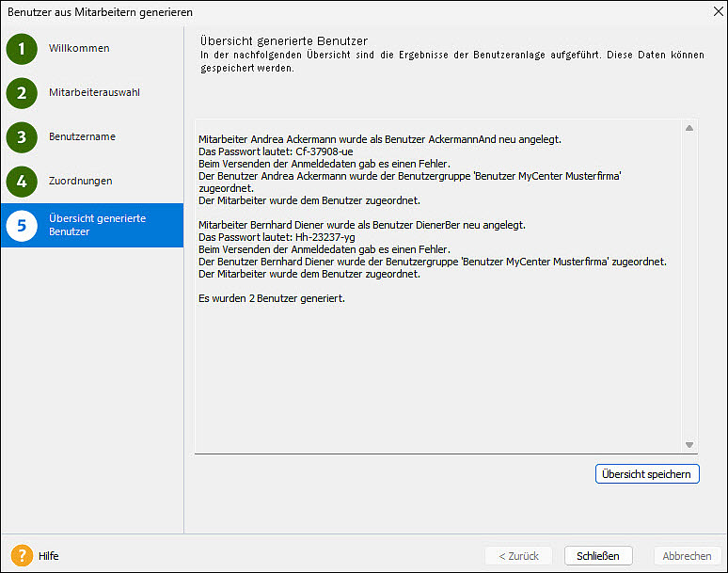Select the step 3 circle icon
The image size is (728, 573).
22,137
